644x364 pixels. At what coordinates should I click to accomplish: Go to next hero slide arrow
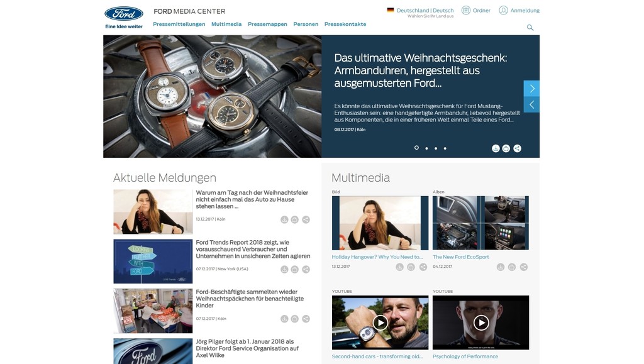[x=531, y=88]
